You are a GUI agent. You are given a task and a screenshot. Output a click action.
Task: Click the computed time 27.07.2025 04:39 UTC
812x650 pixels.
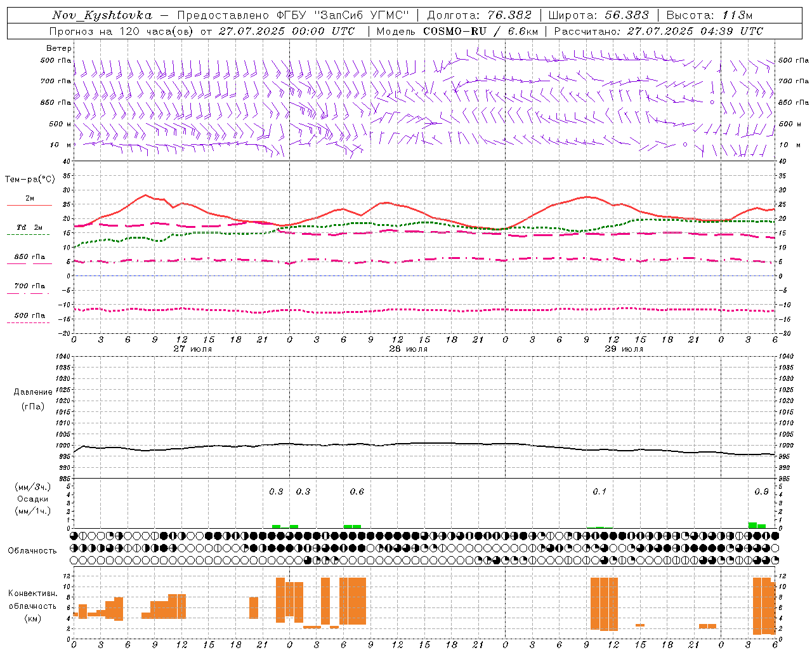coord(695,31)
